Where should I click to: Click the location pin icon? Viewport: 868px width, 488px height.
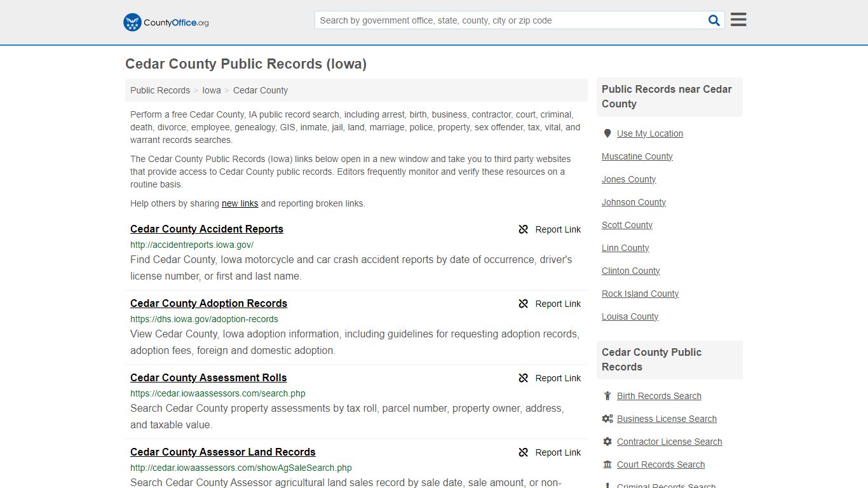point(607,133)
